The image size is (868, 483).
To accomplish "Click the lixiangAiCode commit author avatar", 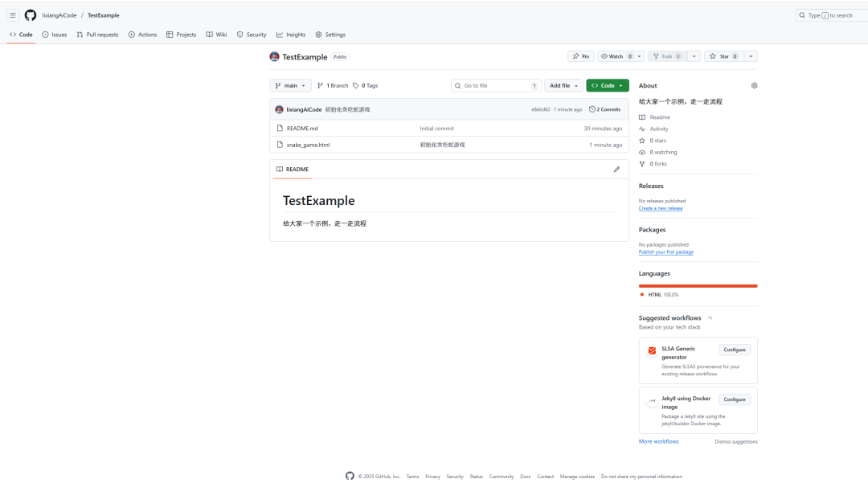I will point(279,109).
